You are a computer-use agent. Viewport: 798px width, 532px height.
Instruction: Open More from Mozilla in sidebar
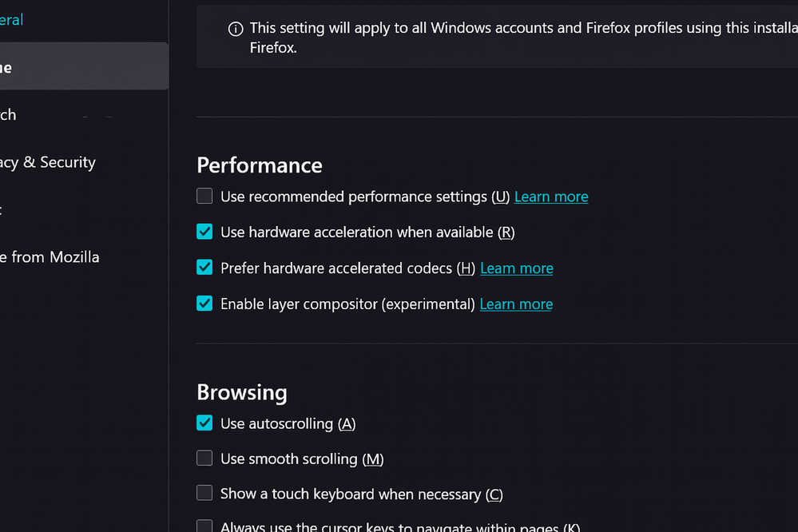tap(50, 257)
